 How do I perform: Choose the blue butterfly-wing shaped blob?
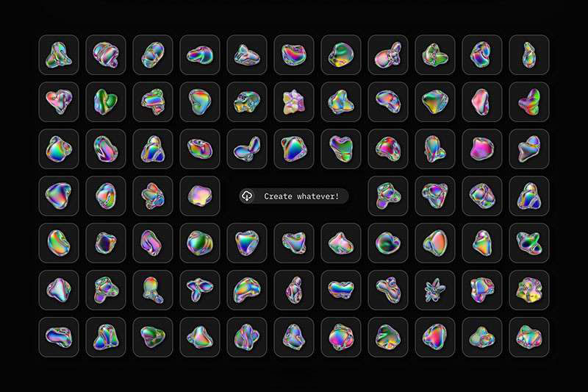point(247,149)
